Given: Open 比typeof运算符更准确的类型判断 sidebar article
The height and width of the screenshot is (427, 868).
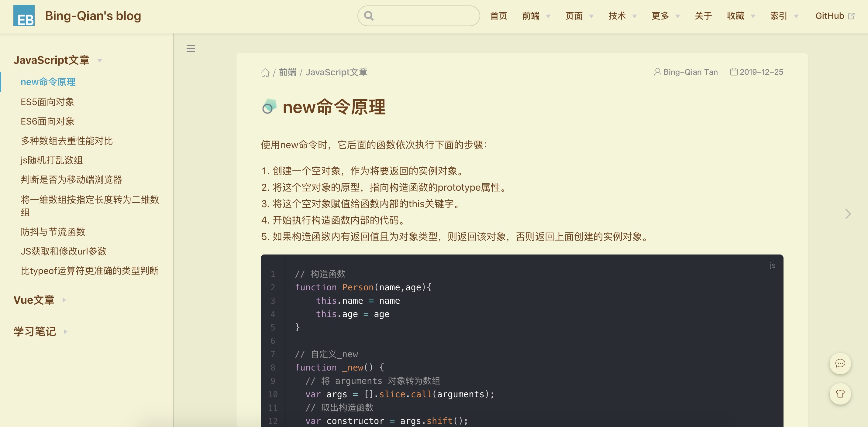Looking at the screenshot, I should click(x=90, y=271).
